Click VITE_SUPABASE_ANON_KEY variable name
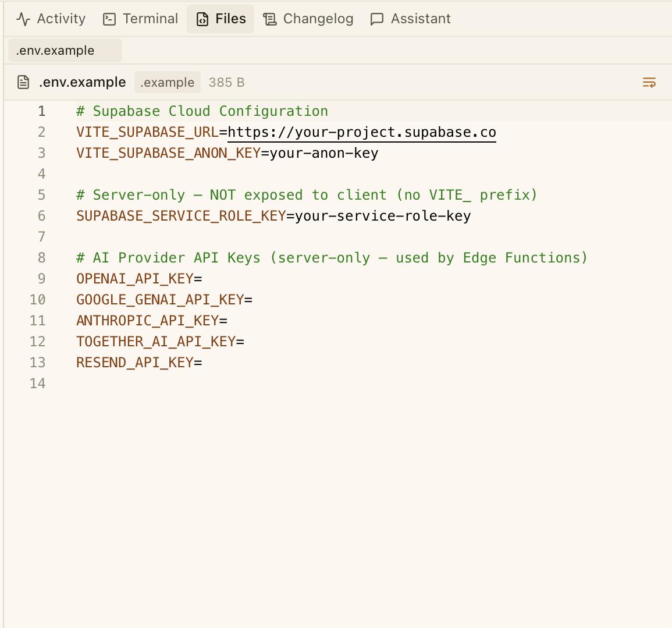This screenshot has height=628, width=672. pyautogui.click(x=168, y=154)
